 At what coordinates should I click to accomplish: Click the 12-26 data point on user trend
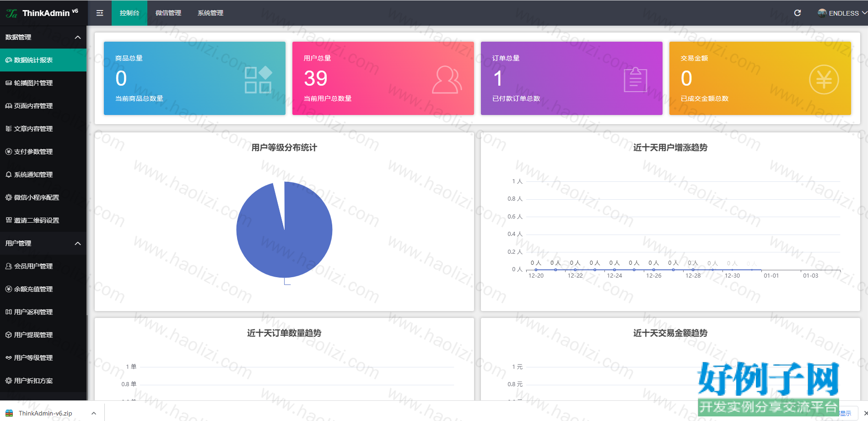point(653,270)
